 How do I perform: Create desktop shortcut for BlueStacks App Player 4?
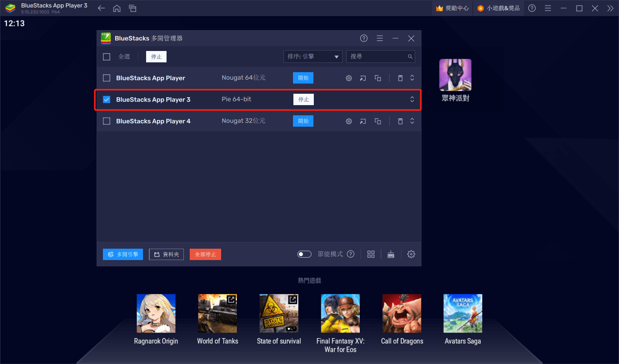(x=363, y=121)
